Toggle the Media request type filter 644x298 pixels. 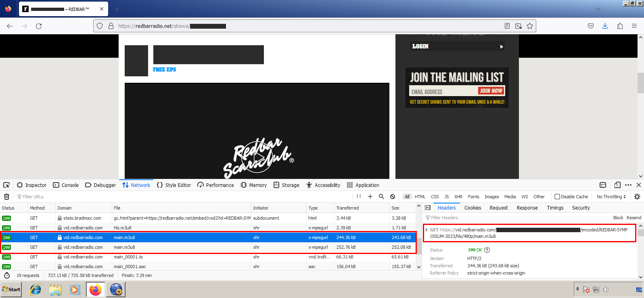pos(510,197)
